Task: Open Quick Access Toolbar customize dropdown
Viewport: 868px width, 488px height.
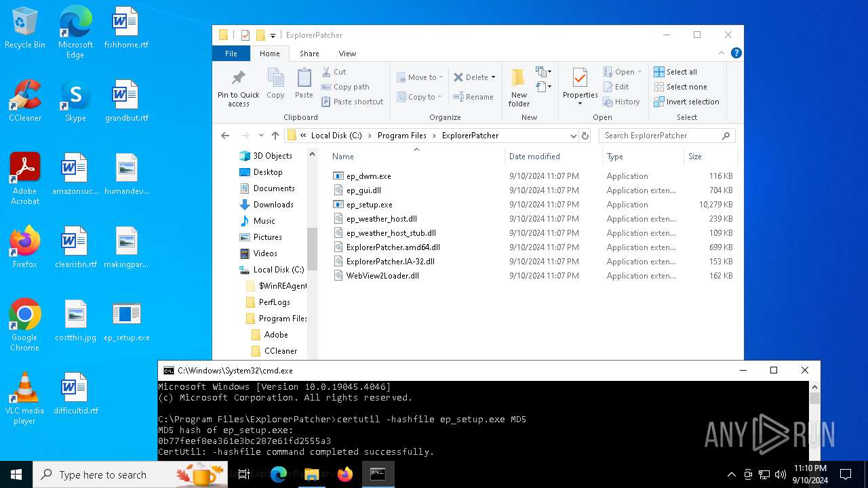Action: 273,35
